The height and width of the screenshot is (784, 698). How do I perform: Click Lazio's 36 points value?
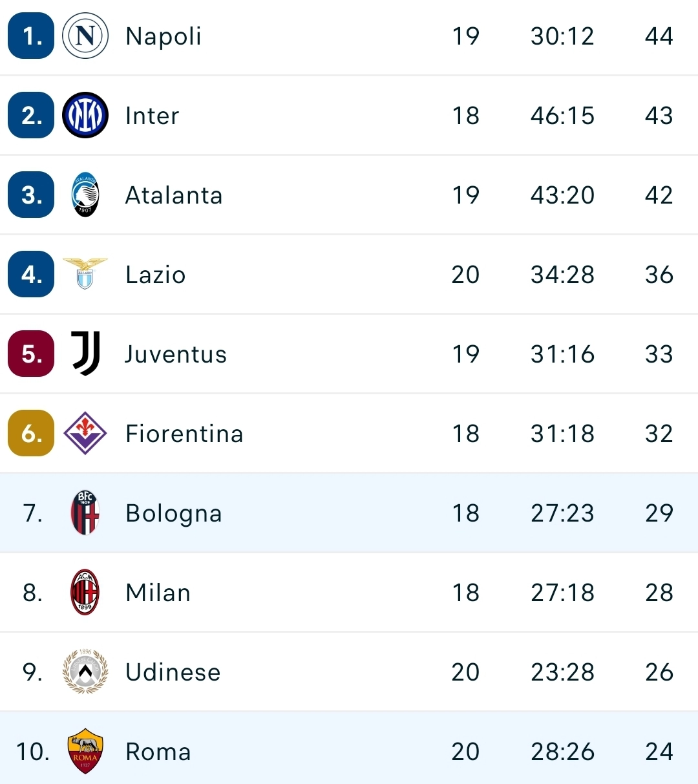pyautogui.click(x=661, y=274)
